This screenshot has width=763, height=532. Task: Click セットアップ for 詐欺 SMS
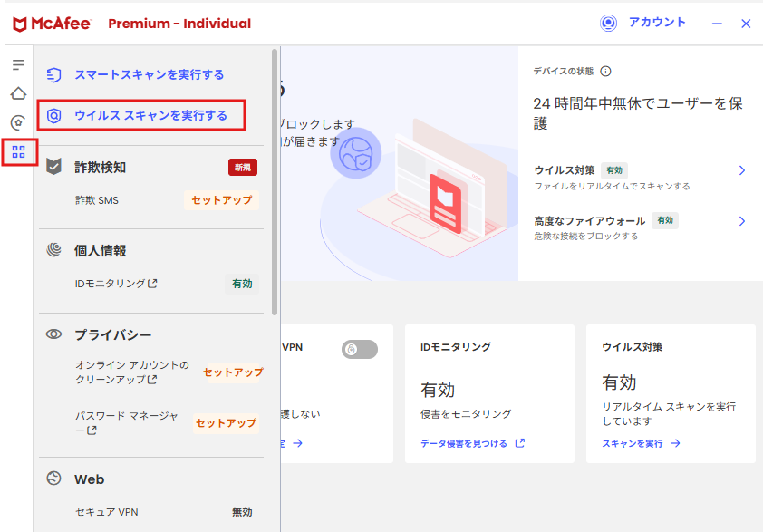[221, 200]
